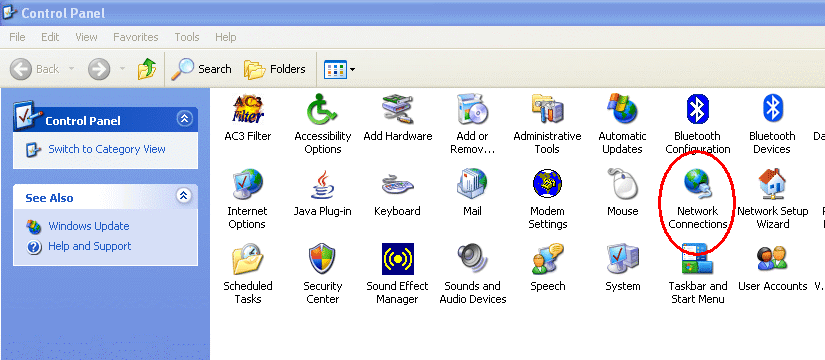The width and height of the screenshot is (825, 360).
Task: Click the Views icon button
Action: point(335,69)
